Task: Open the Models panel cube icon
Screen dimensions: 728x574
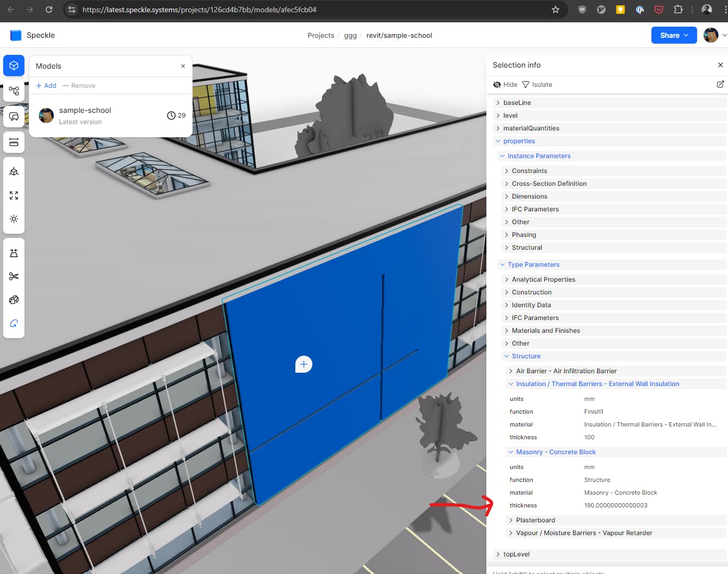Action: [14, 65]
